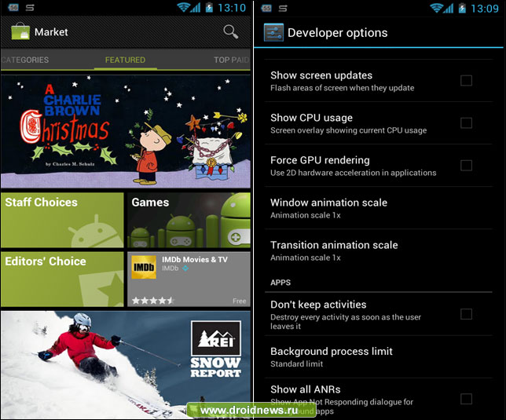Image resolution: width=506 pixels, height=420 pixels.
Task: Open IMDb Movies & TV app card
Action: click(x=189, y=279)
